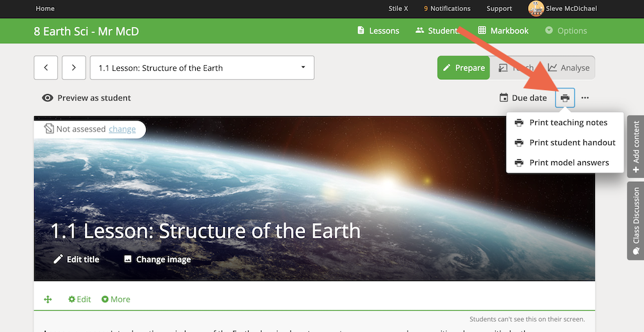Go to Home
The height and width of the screenshot is (332, 644).
[45, 8]
